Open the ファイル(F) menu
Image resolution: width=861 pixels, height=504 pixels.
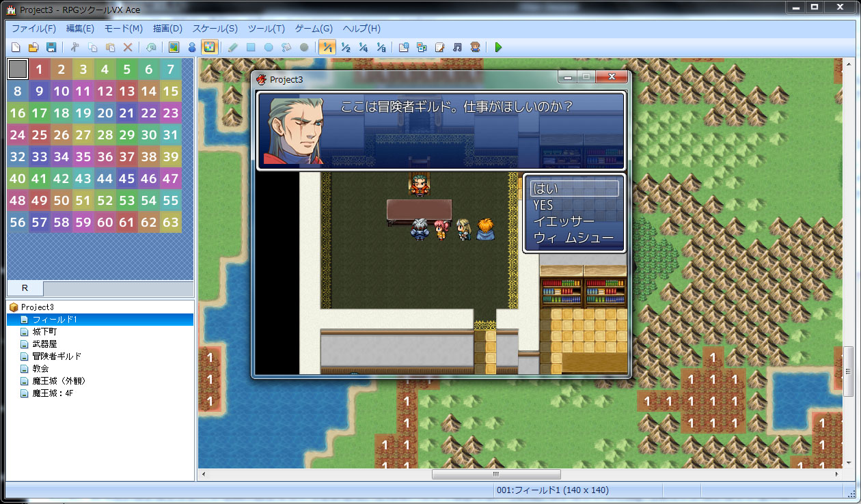coord(34,29)
